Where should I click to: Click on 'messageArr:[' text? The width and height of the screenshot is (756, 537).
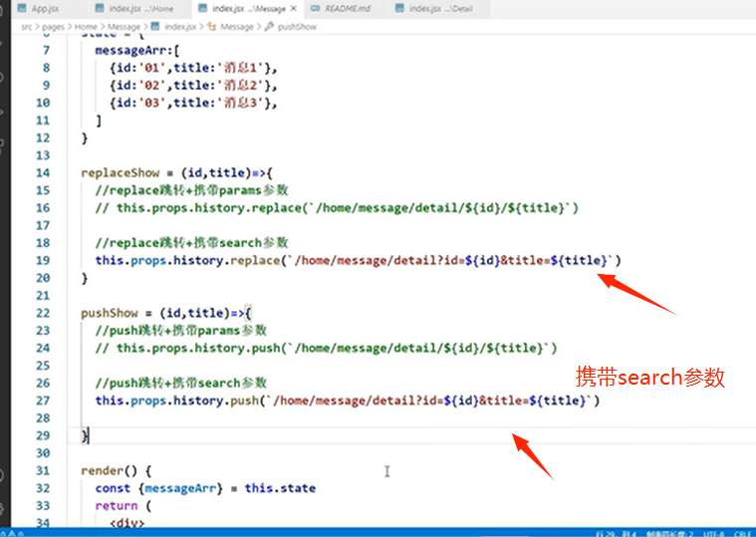[137, 50]
